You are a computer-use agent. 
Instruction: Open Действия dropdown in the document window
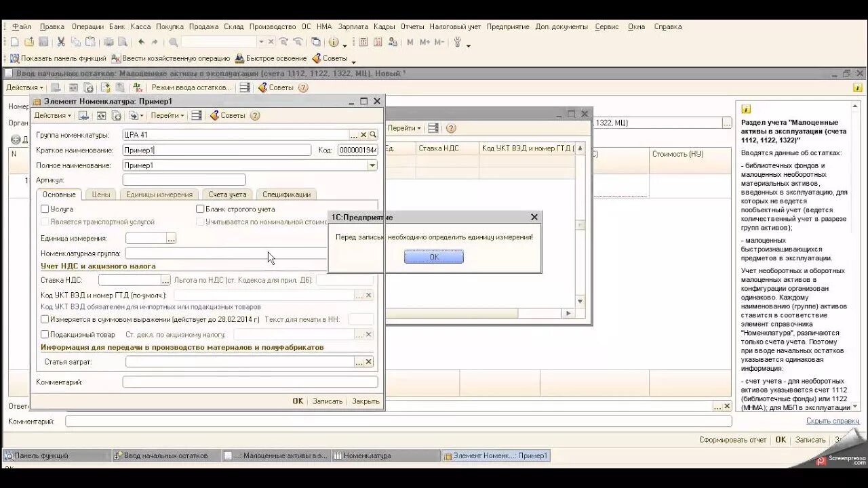[24, 87]
